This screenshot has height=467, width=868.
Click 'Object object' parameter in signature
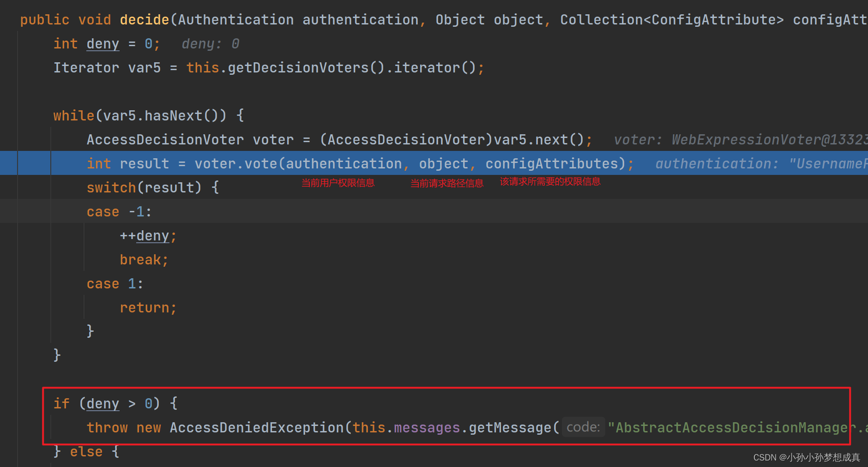coord(489,20)
